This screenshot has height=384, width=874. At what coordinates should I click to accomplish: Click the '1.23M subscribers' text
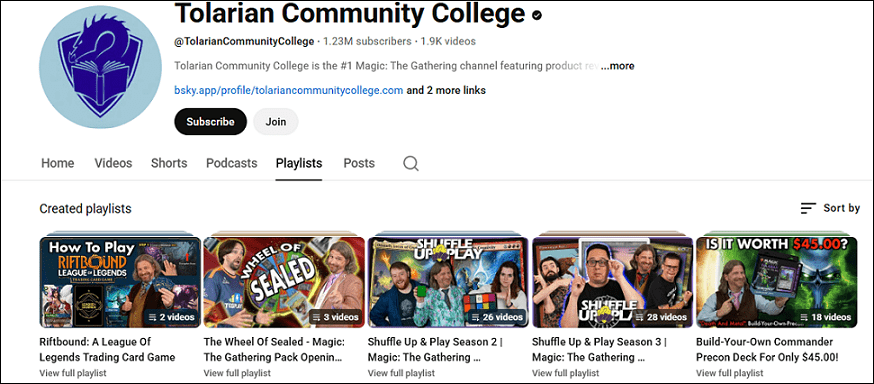[x=367, y=41]
